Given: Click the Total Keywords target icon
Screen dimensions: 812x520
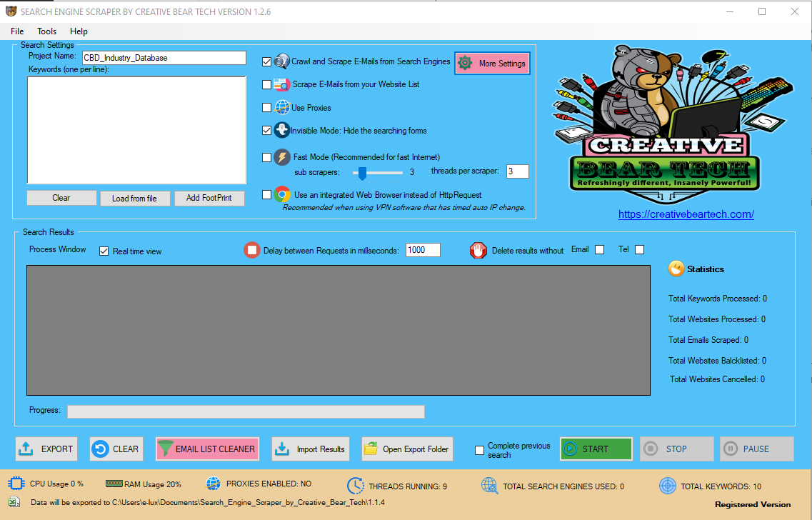Looking at the screenshot, I should [x=668, y=486].
